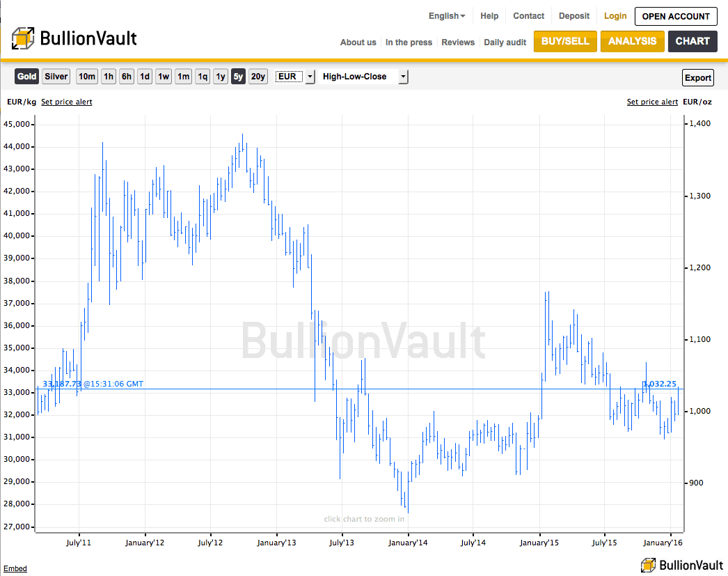Click the BullionVault footer logo

point(682,566)
